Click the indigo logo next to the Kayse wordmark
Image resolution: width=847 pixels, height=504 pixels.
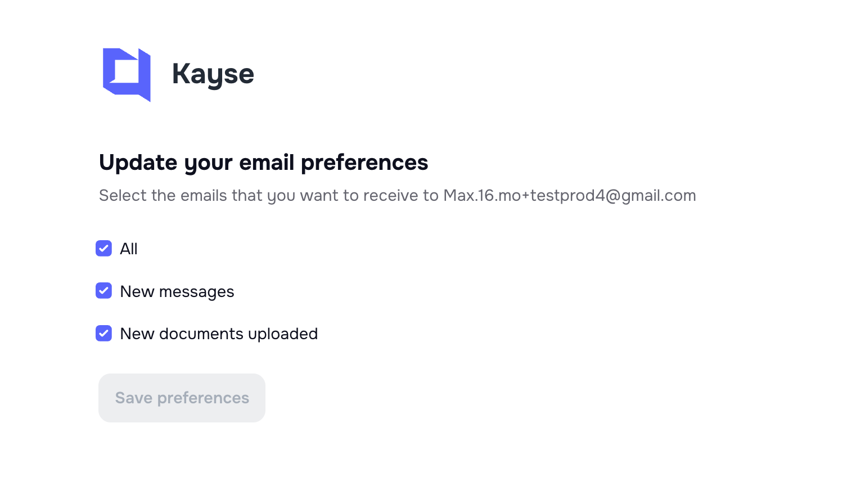point(127,74)
